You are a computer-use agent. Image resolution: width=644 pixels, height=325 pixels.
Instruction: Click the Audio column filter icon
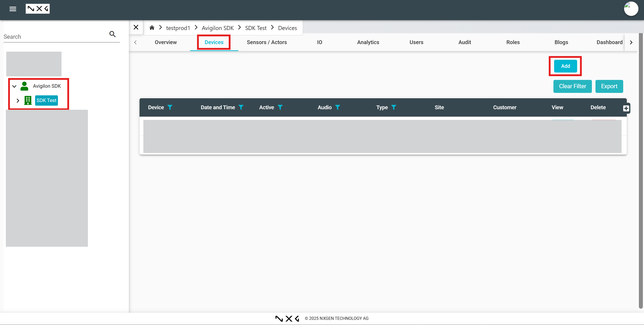click(337, 107)
